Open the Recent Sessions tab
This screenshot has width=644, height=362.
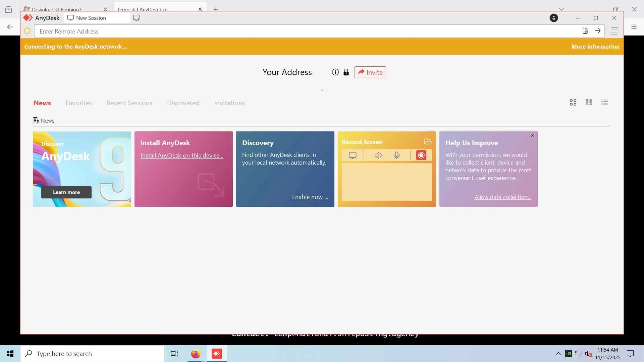129,103
